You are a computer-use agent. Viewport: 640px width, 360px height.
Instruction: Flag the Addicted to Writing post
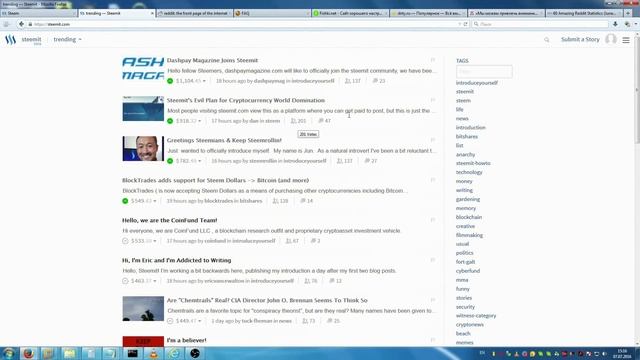[x=433, y=260]
